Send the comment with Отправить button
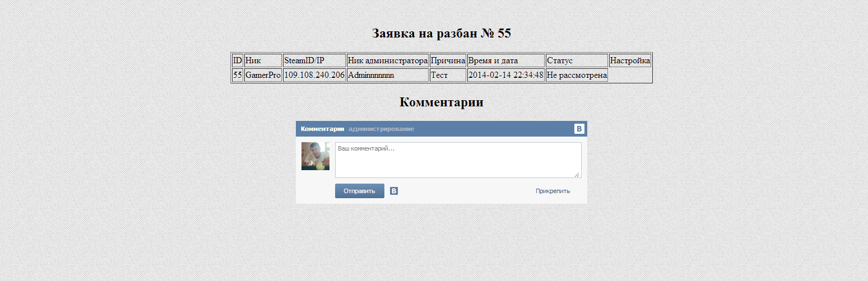 click(x=360, y=191)
